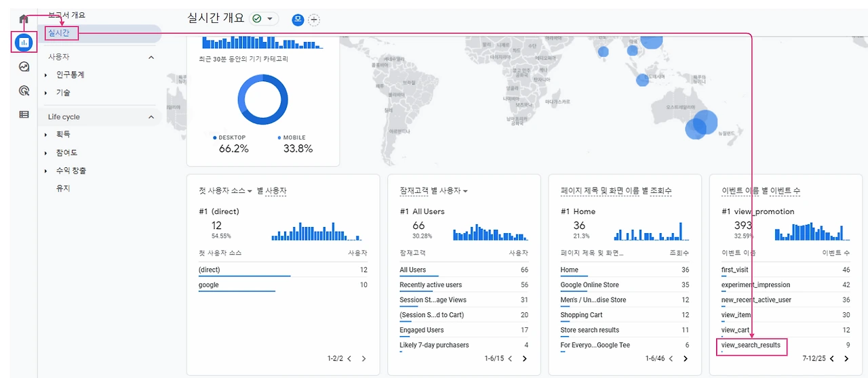This screenshot has height=378, width=868.
Task: Open the 유지 report
Action: (x=63, y=188)
